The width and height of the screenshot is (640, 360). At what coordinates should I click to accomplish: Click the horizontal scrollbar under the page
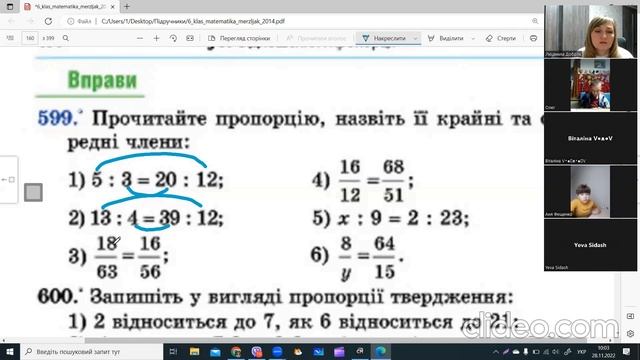335,340
